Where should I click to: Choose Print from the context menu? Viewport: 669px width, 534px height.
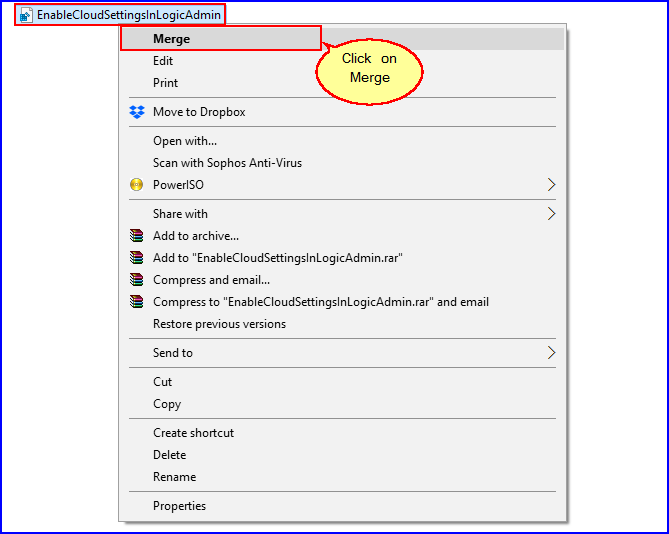(165, 83)
